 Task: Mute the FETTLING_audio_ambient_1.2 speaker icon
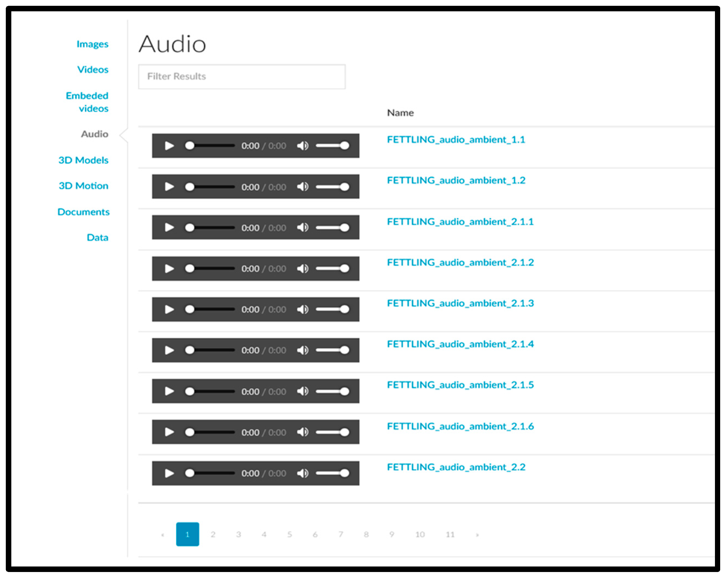click(303, 187)
